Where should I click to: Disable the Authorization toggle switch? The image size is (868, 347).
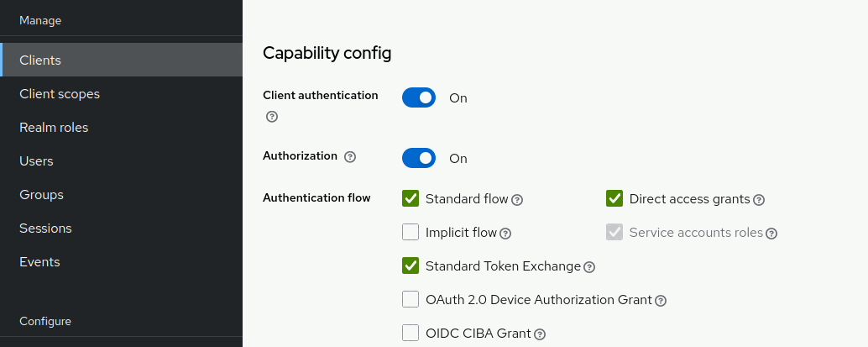click(419, 158)
